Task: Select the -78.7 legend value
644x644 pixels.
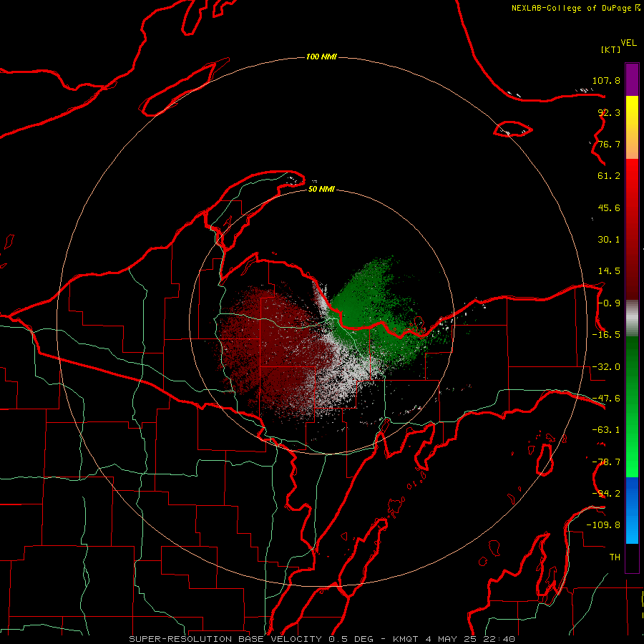Action: click(x=606, y=462)
